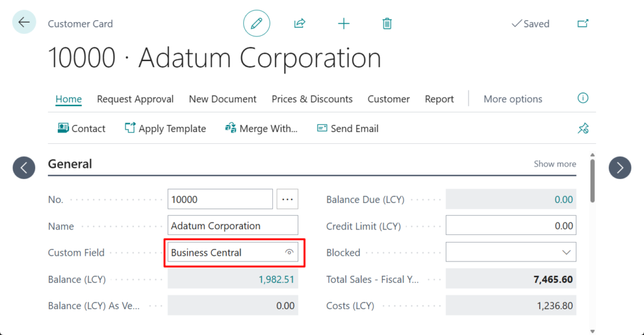Select the Request Approval tab

135,99
